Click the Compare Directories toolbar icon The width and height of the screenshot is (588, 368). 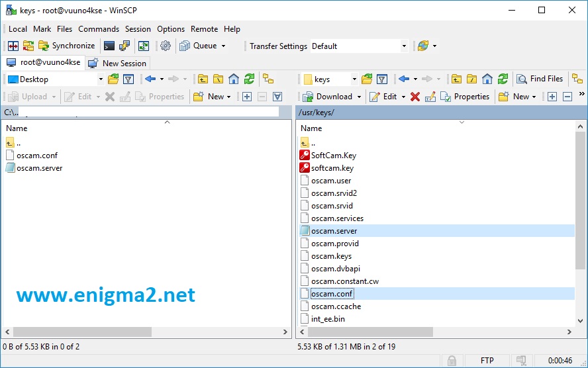point(13,46)
